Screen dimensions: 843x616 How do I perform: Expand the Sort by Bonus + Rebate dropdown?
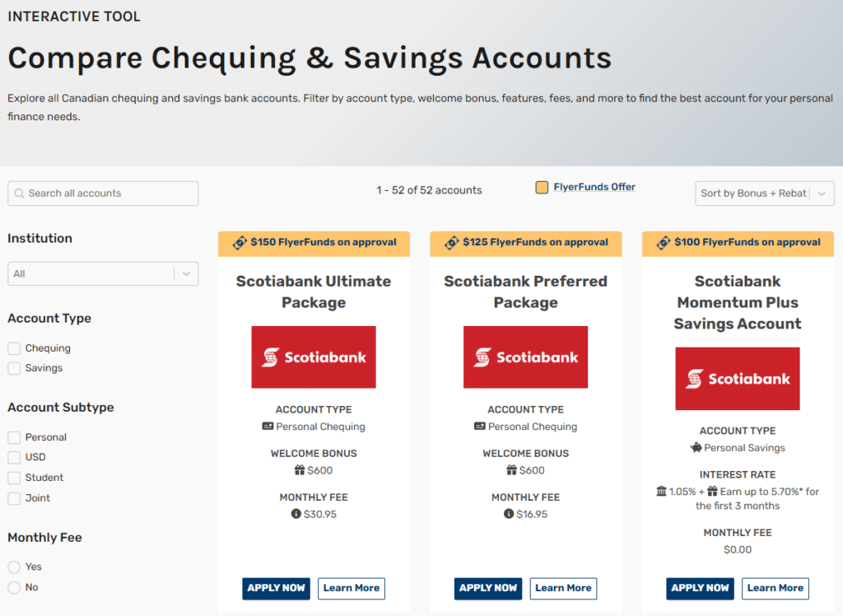click(764, 193)
